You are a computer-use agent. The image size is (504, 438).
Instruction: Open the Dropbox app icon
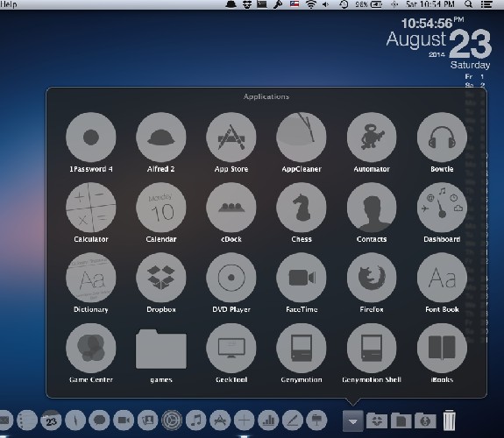click(x=161, y=278)
